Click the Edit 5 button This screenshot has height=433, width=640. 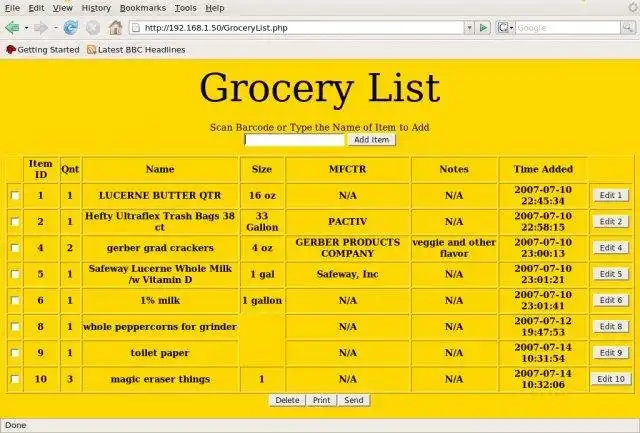(611, 274)
